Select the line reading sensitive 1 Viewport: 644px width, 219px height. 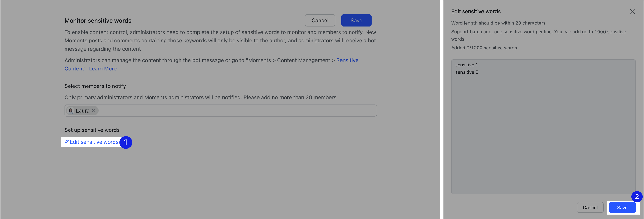(466, 65)
